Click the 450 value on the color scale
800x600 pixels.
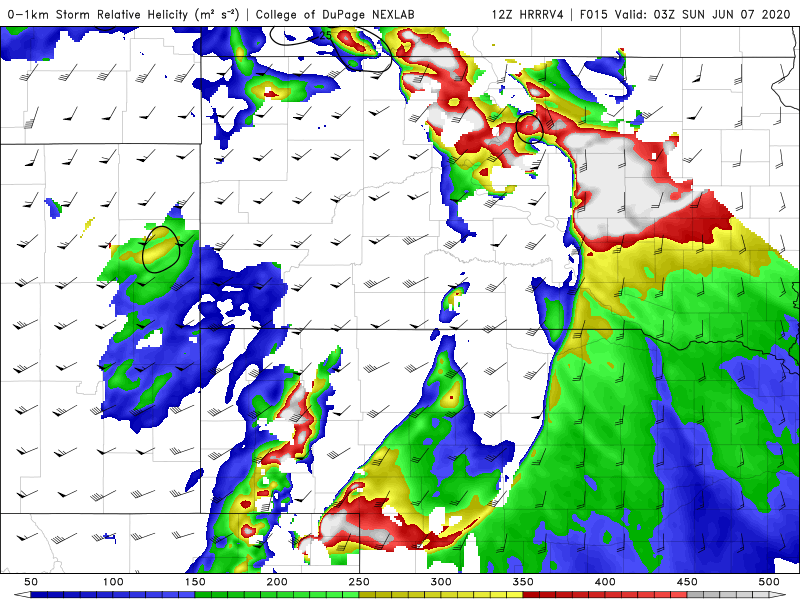(x=687, y=582)
